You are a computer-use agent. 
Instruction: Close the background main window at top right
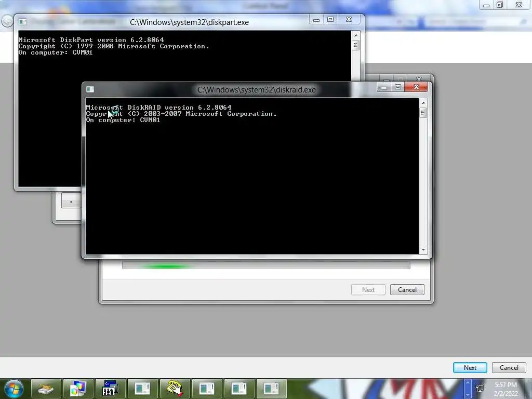[x=518, y=5]
